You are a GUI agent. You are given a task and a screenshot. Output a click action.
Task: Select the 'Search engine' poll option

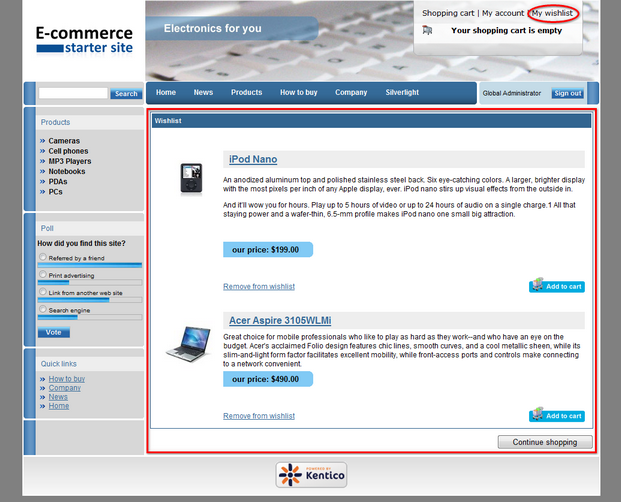43,310
